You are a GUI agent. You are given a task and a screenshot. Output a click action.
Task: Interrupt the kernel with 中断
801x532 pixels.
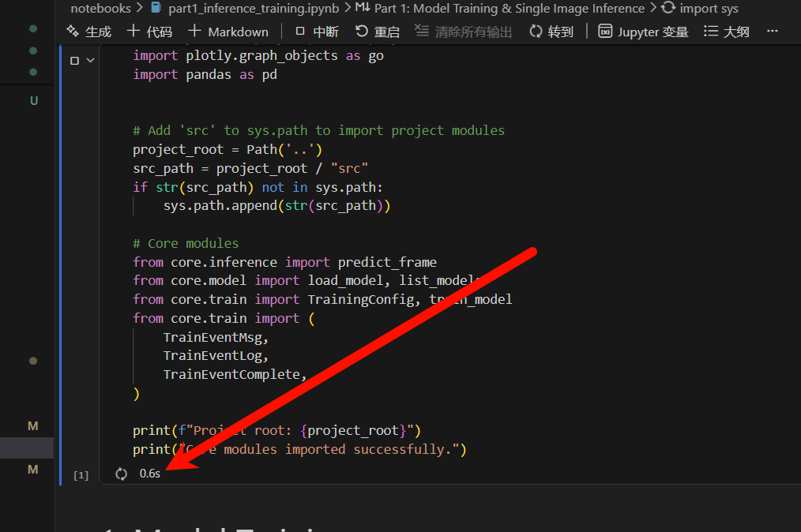318,32
